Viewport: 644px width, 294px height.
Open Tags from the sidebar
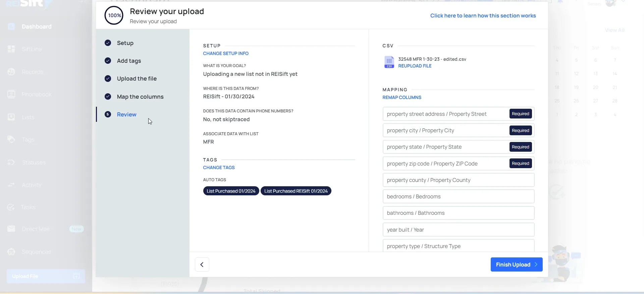coord(28,140)
